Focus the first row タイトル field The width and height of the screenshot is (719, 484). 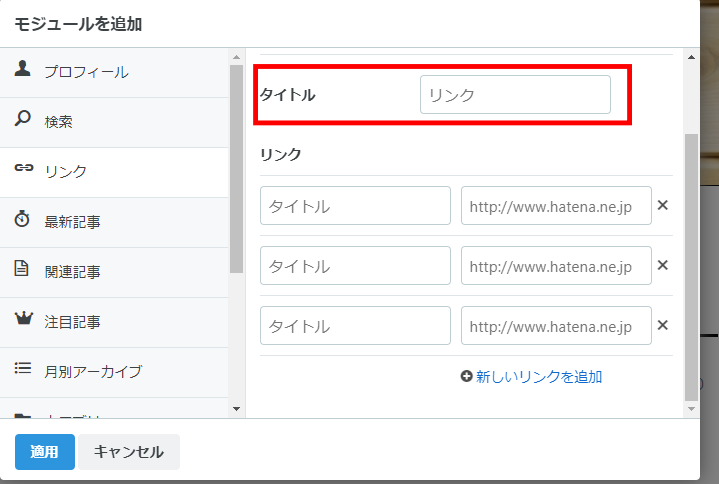[355, 205]
